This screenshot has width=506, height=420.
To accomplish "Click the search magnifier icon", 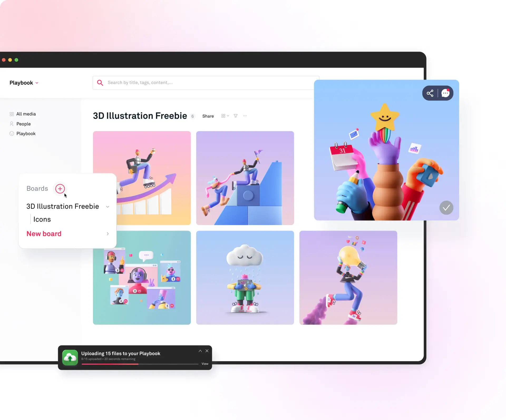I will pos(100,82).
